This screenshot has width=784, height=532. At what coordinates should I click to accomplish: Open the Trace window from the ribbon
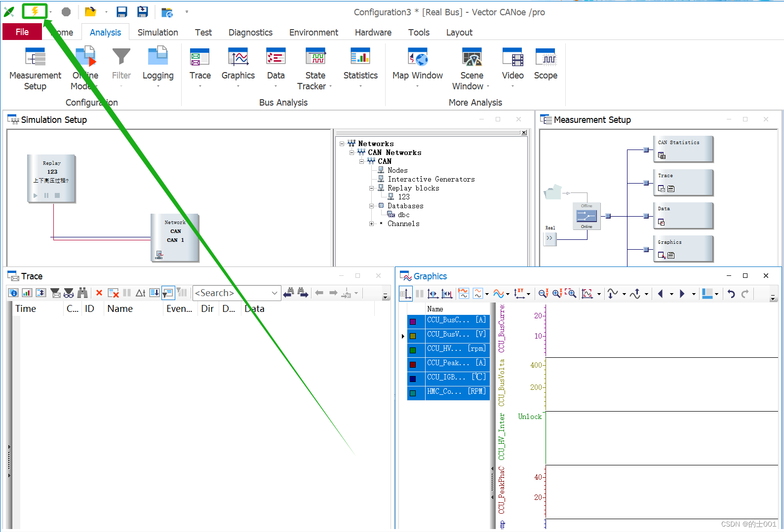tap(200, 68)
